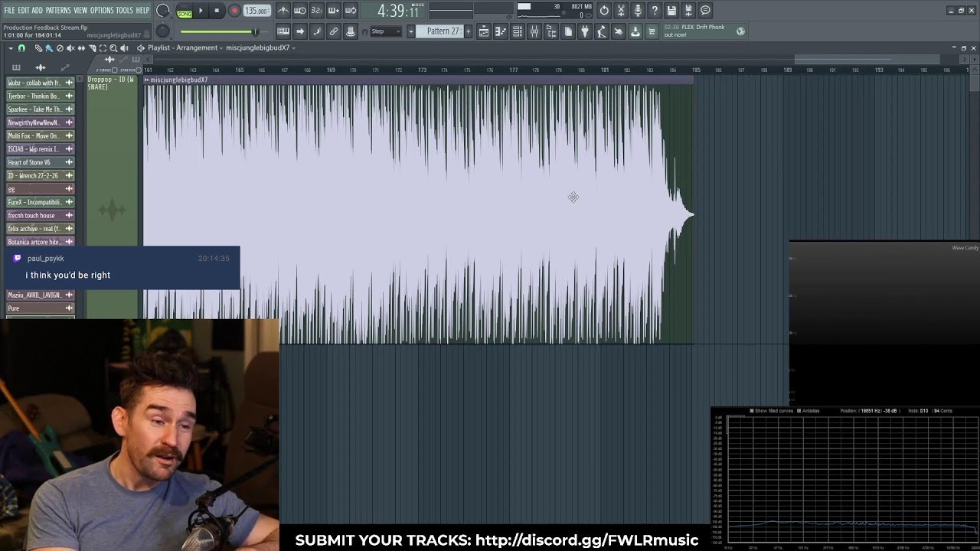Screen dimensions: 980x551
Task: Open project info speech bubble icon
Action: [x=705, y=11]
